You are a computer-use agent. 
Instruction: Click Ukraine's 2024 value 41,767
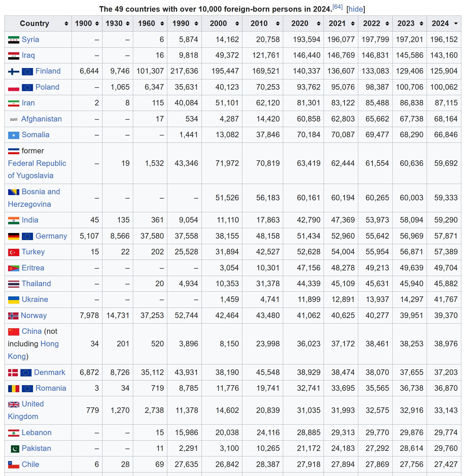tap(446, 299)
